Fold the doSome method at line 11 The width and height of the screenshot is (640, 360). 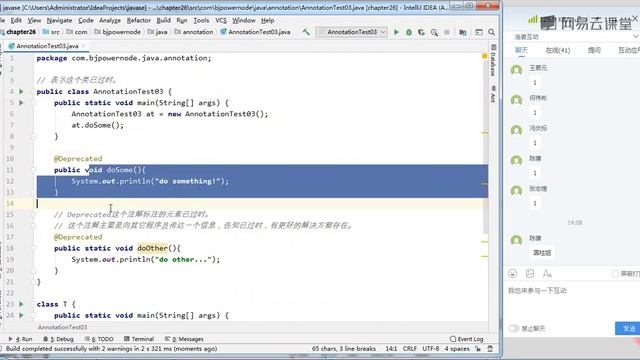click(x=34, y=170)
